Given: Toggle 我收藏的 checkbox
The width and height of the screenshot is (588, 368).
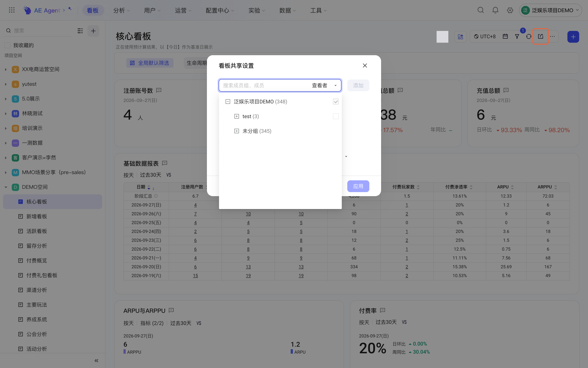Looking at the screenshot, I should click(8, 45).
